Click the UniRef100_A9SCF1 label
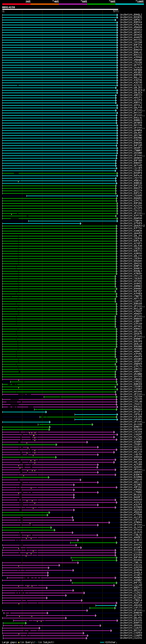The width and height of the screenshot is (146, 644). [131, 98]
